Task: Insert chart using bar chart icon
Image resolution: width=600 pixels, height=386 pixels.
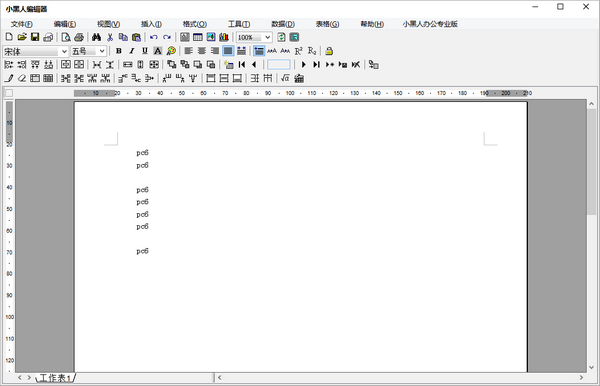Action: point(224,37)
